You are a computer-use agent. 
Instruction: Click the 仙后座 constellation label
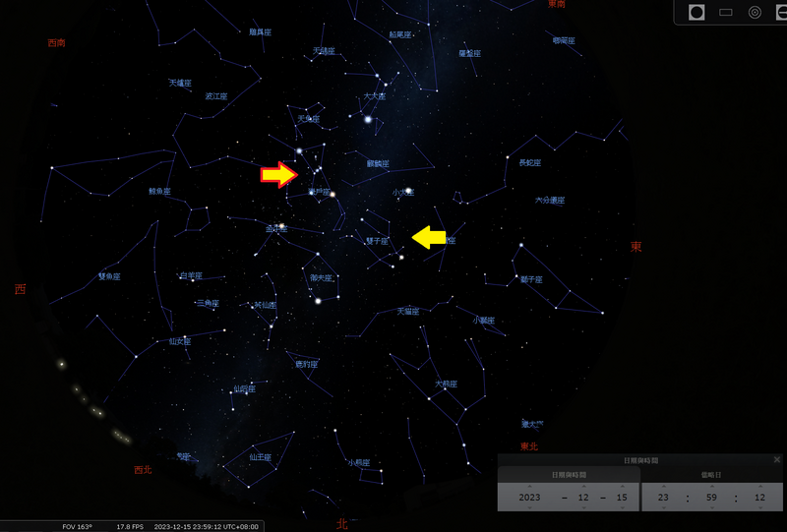coord(245,389)
